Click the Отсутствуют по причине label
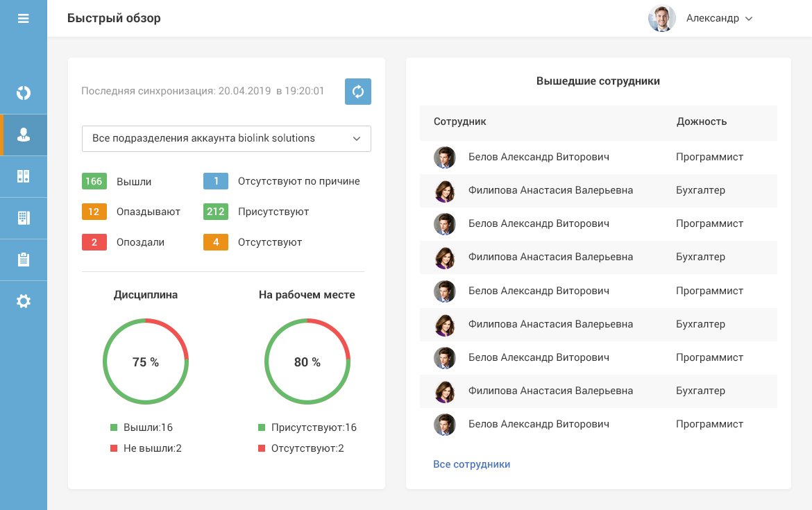The image size is (812, 510). point(299,181)
